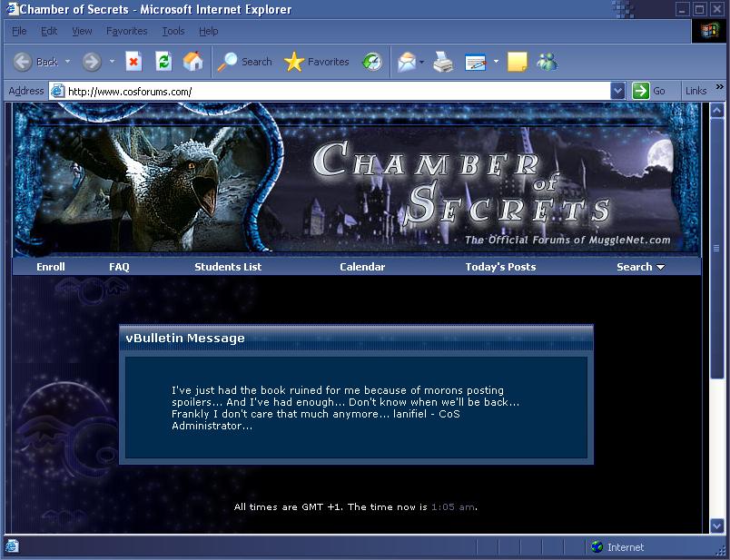This screenshot has height=560, width=730.
Task: Launch the Messenger people icon
Action: (x=547, y=62)
